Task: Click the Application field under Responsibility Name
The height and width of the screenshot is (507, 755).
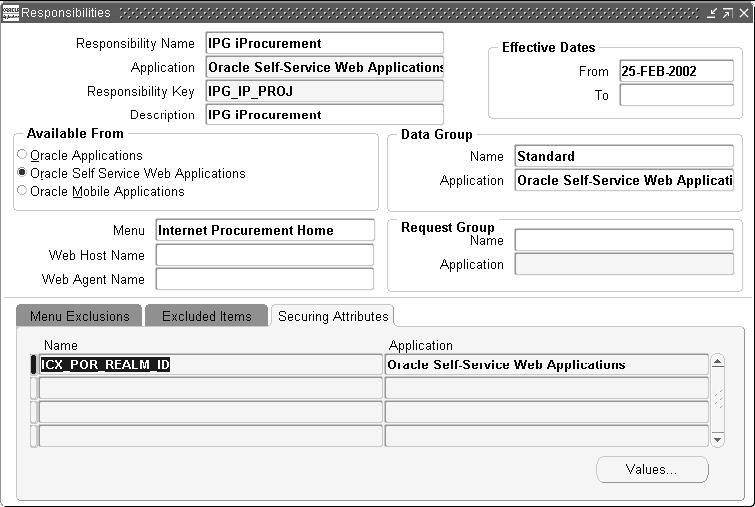Action: click(x=324, y=67)
